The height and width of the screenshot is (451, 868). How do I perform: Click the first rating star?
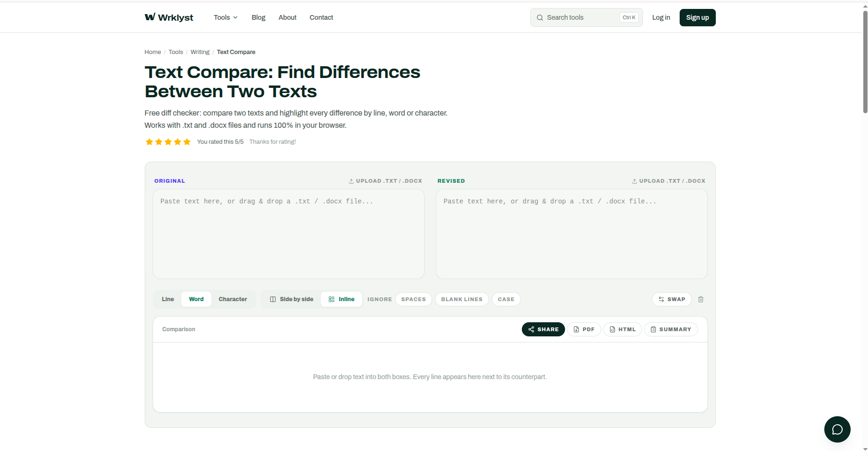pyautogui.click(x=149, y=142)
